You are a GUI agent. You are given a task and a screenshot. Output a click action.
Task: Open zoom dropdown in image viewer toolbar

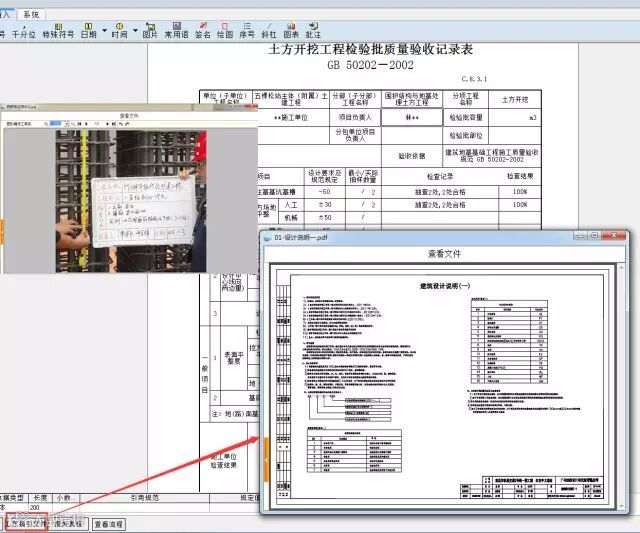(67, 124)
